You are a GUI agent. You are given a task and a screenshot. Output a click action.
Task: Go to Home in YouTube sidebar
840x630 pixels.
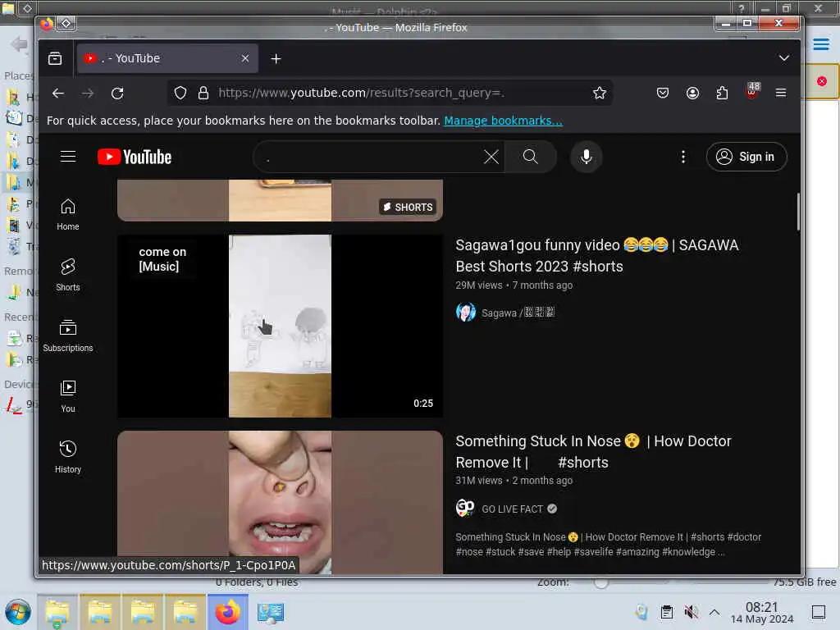click(x=68, y=214)
